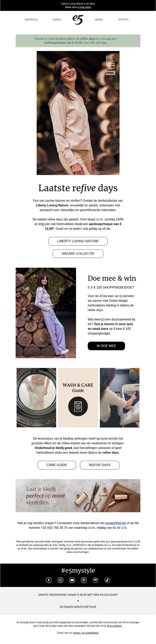Click the NIEUWE COLLECTIE button

78,253
